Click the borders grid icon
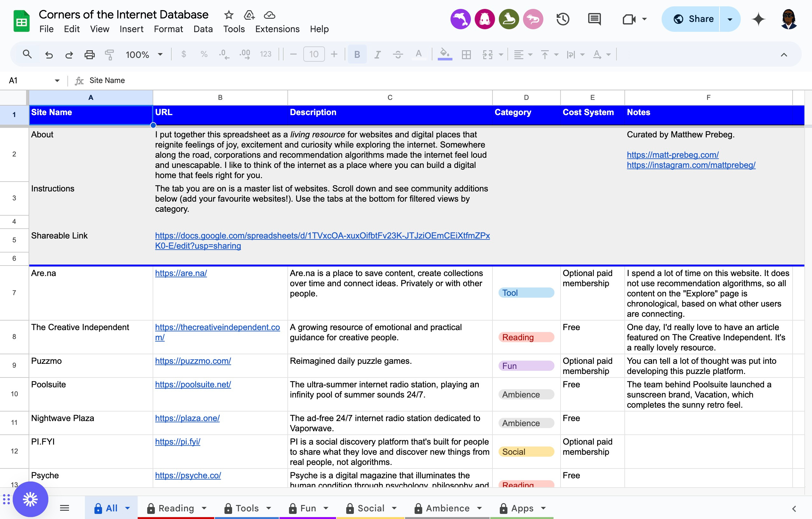812x519 pixels. point(466,54)
